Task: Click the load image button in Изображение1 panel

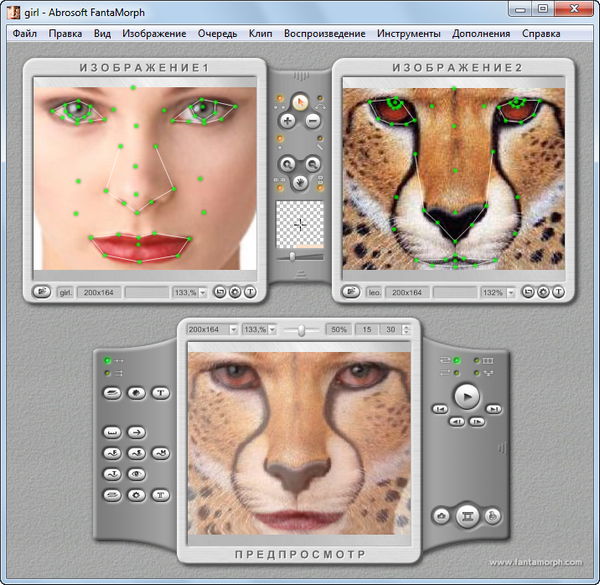Action: (42, 292)
